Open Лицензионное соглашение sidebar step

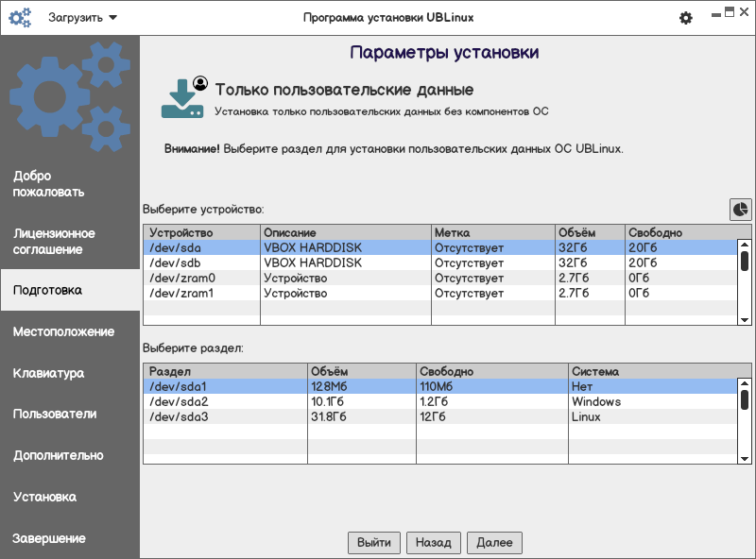coord(54,241)
